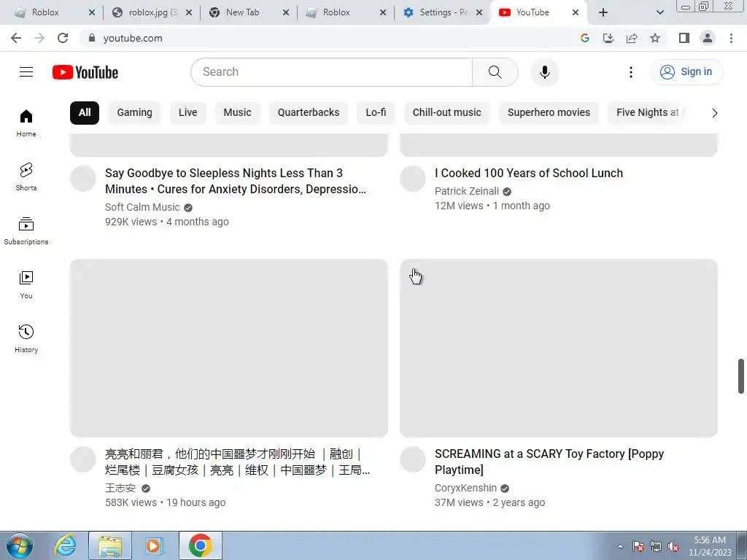Open the Chrome profile avatar
Screen dimensions: 747x560
coord(708,38)
